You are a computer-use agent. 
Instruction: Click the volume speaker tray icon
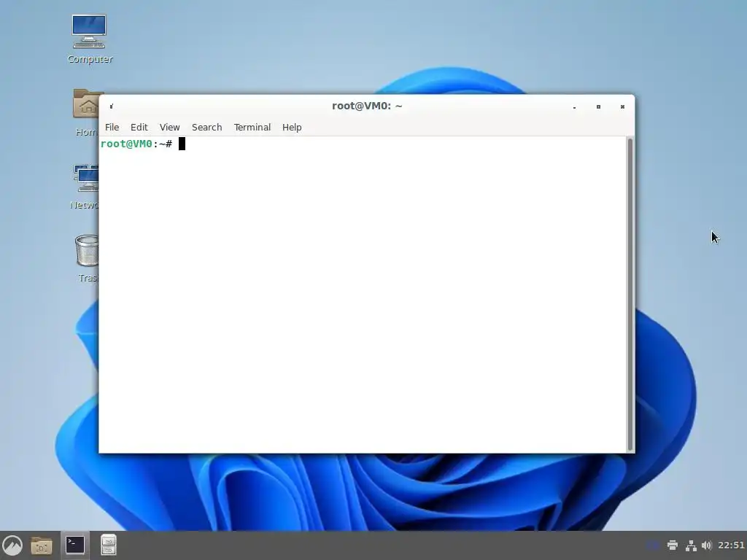[706, 545]
